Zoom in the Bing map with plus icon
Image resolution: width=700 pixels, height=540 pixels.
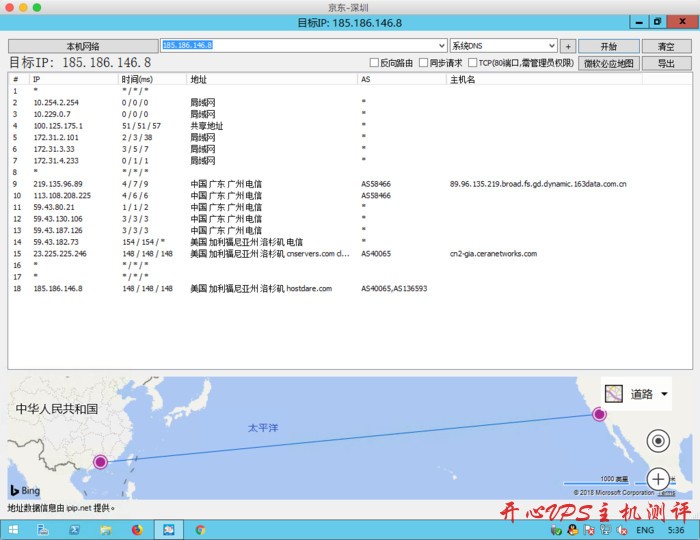[658, 478]
